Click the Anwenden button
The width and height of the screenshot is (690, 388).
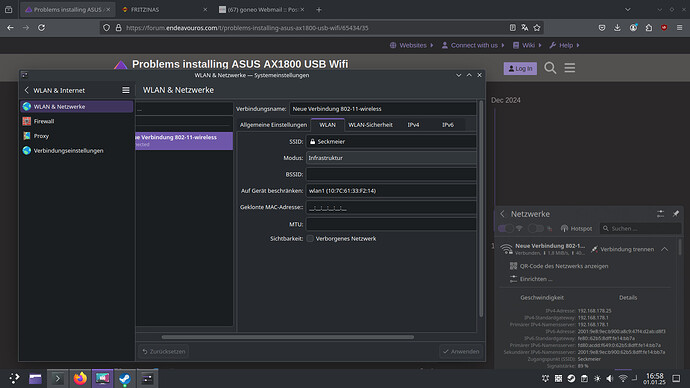tap(461, 351)
